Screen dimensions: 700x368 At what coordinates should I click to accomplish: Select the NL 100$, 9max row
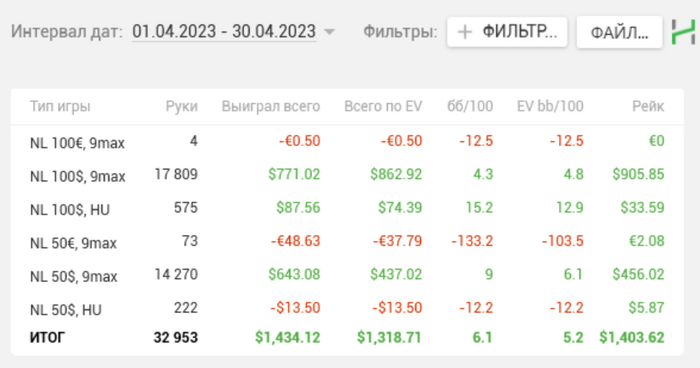point(347,175)
